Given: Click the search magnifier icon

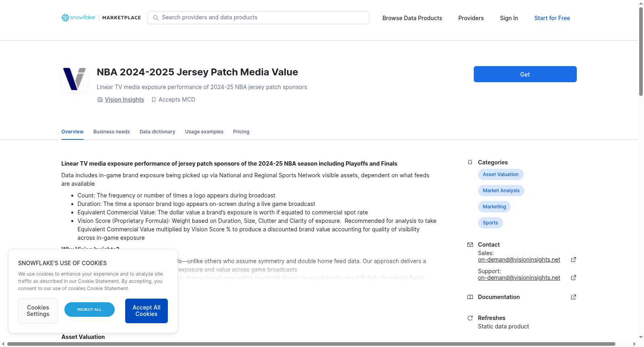Looking at the screenshot, I should (156, 18).
